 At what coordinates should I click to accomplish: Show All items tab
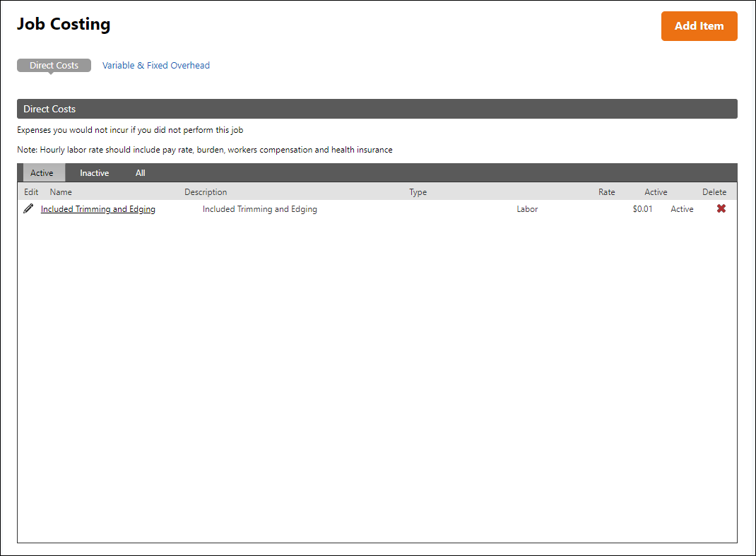pos(141,172)
